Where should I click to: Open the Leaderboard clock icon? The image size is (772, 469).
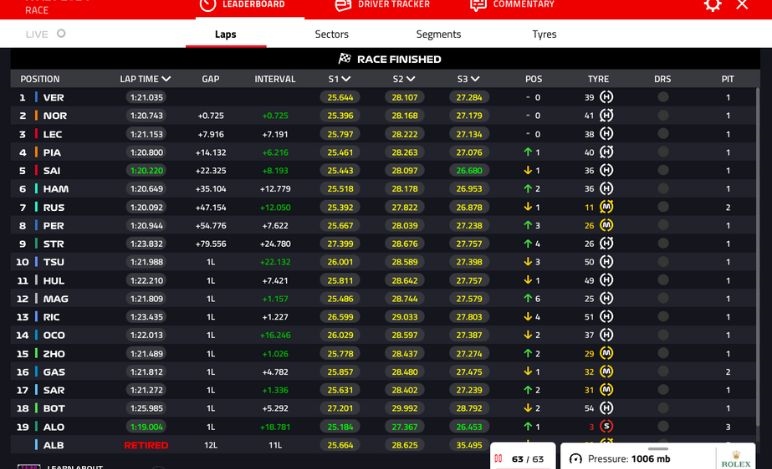207,5
